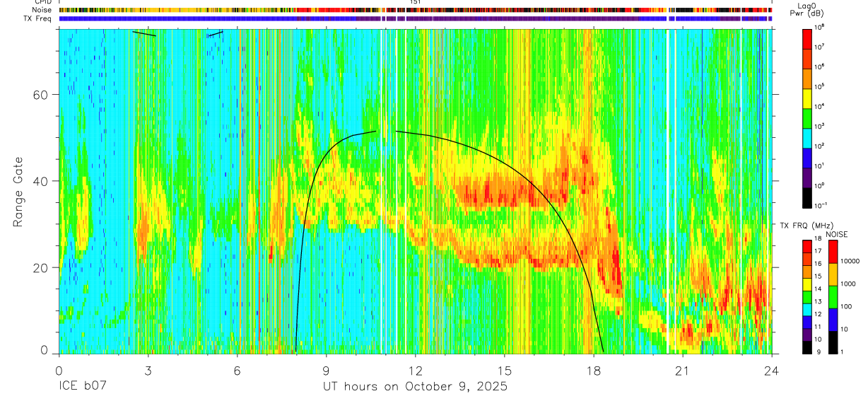
Task: Click the 10^-1 tick on Lag0 power colorbar
Action: tap(820, 205)
